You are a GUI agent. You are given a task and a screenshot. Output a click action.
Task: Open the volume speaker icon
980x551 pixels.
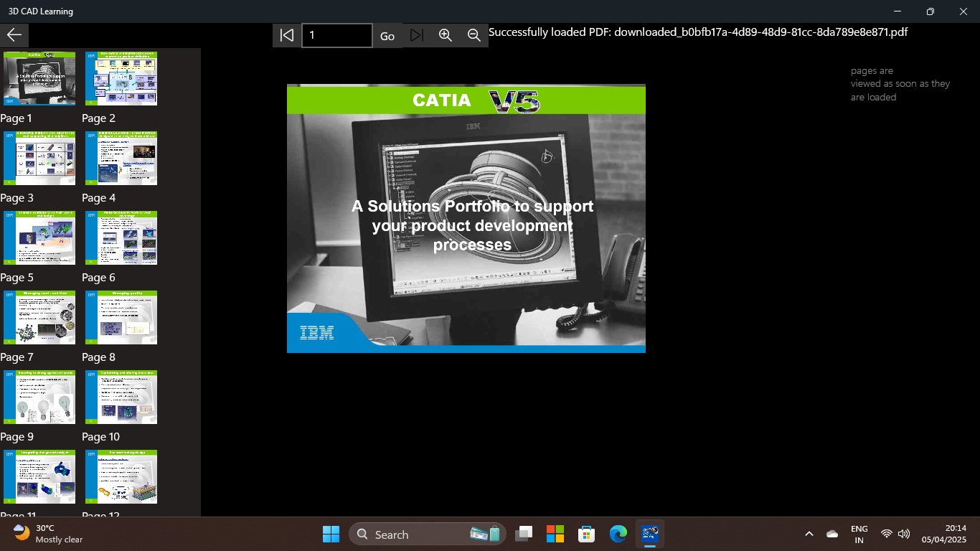[x=904, y=534]
